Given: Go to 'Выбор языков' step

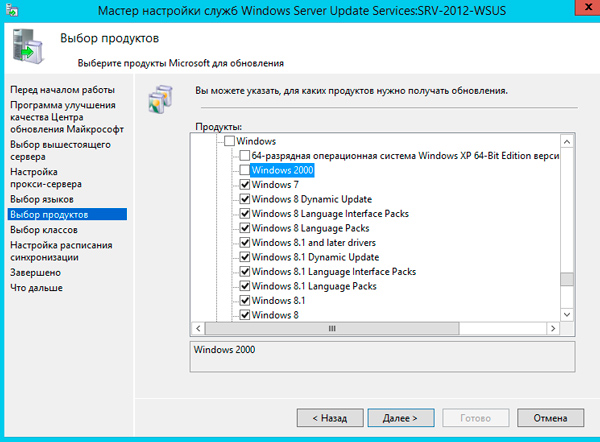Looking at the screenshot, I should coord(42,199).
